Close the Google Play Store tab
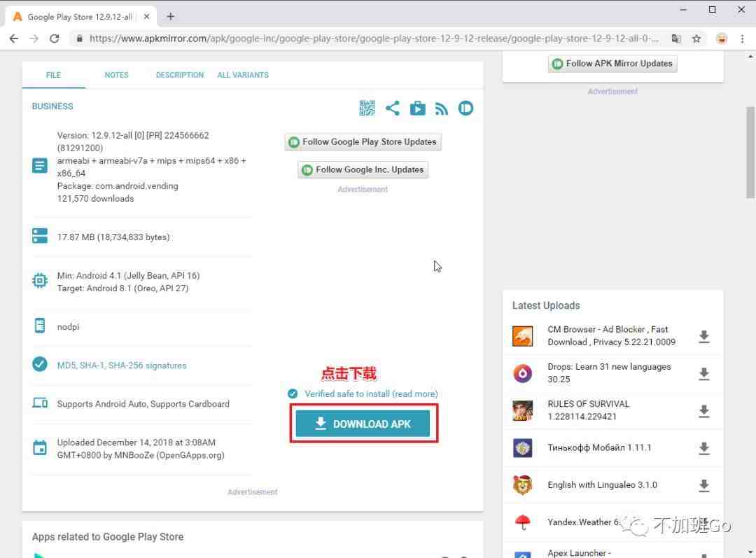756x558 pixels. (x=146, y=16)
